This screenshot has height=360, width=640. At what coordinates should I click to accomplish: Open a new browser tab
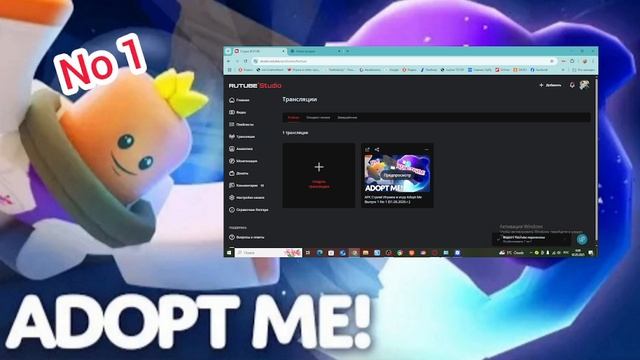(x=347, y=51)
